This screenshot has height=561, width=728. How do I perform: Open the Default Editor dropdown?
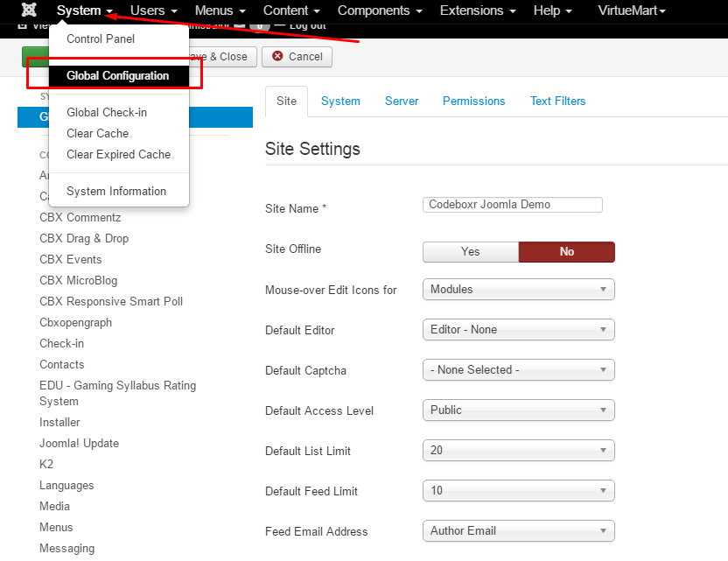[x=519, y=330]
